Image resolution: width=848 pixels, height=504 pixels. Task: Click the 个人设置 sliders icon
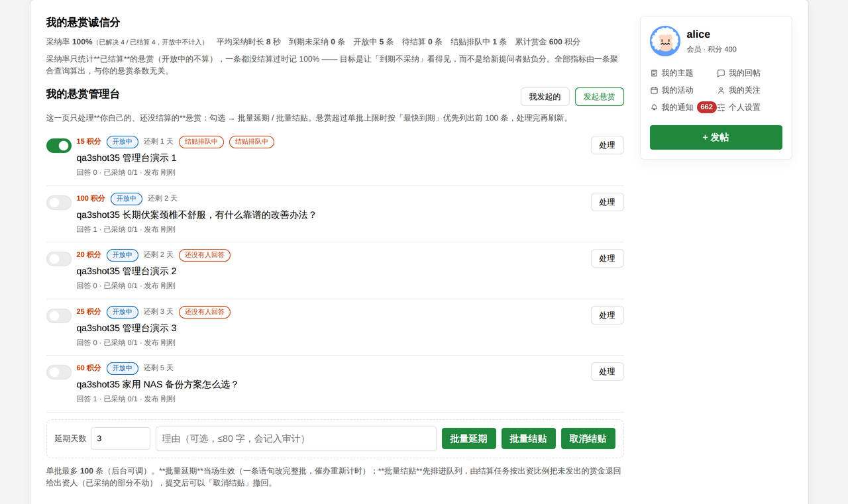tap(721, 107)
